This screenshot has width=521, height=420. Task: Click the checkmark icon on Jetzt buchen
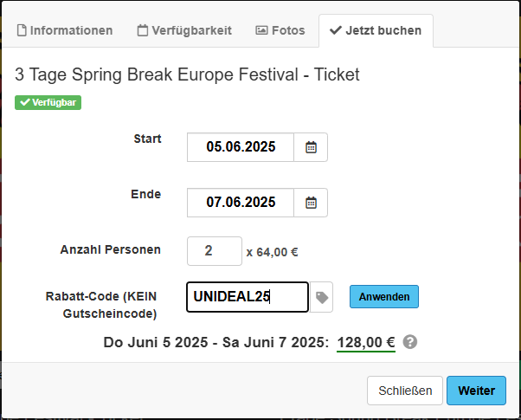pyautogui.click(x=336, y=30)
